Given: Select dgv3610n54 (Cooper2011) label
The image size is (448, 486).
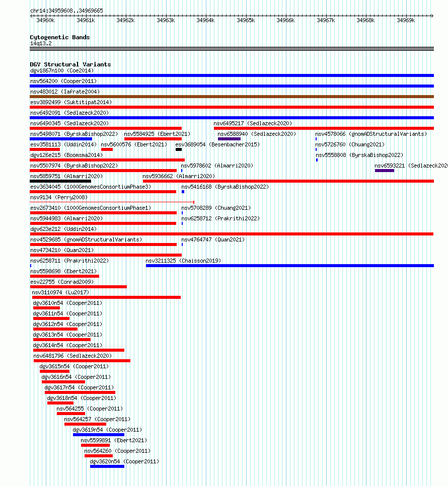Looking at the screenshot, I should [x=67, y=303].
